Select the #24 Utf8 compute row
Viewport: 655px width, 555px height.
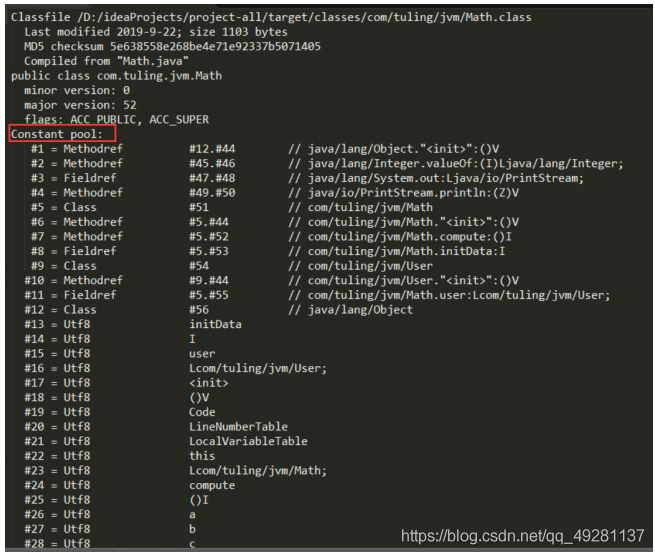click(129, 485)
